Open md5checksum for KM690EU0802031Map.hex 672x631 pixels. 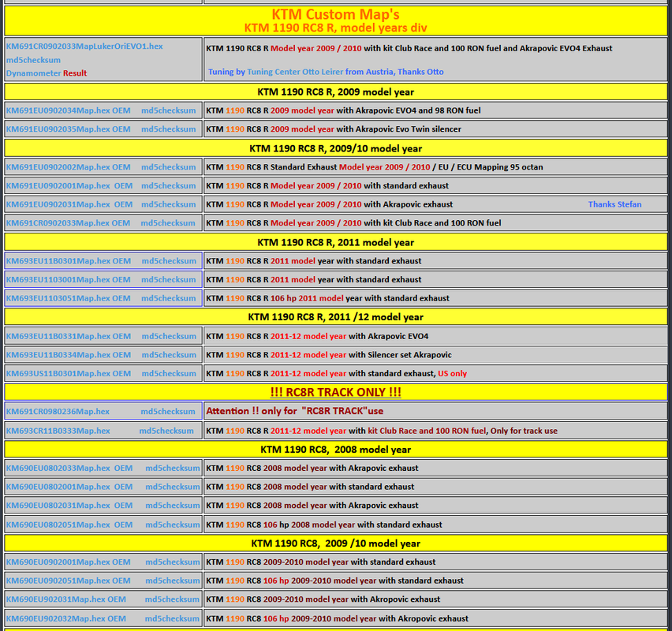point(172,506)
